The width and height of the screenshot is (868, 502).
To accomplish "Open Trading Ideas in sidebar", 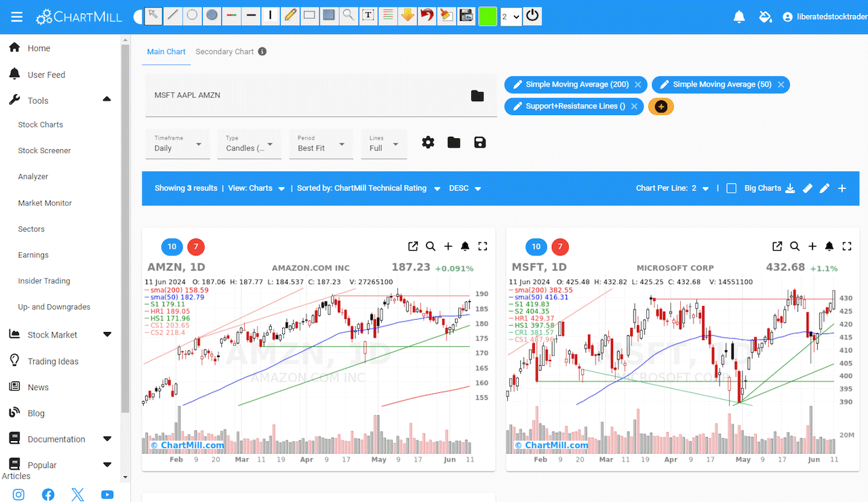I will point(53,361).
